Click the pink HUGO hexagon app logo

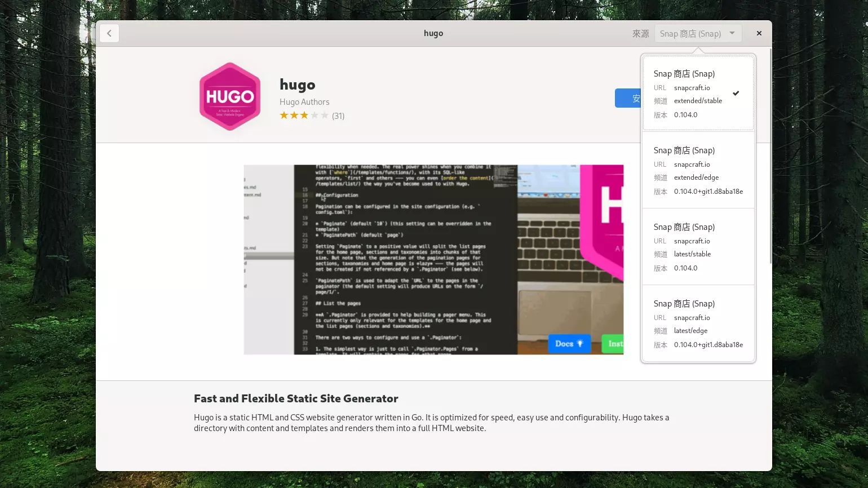[x=230, y=96]
